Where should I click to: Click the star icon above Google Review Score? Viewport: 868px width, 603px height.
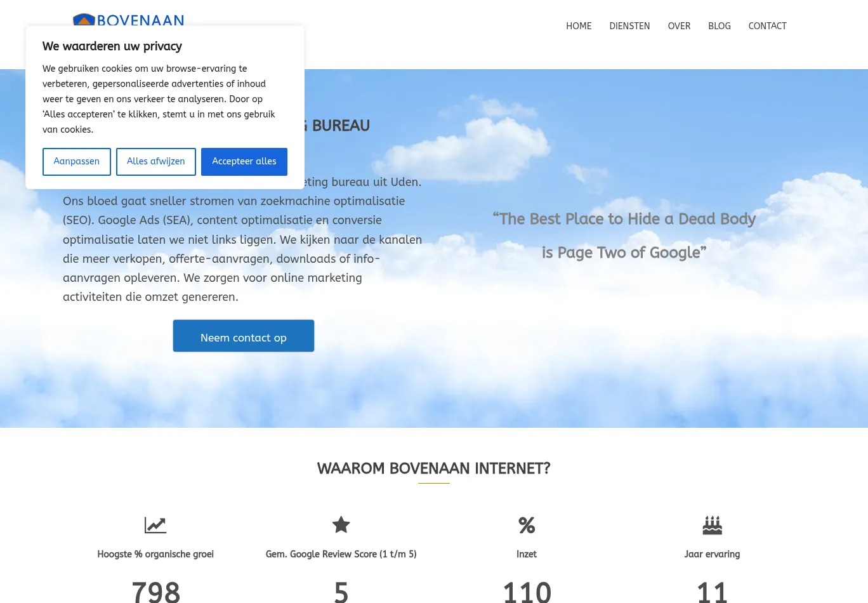(341, 525)
